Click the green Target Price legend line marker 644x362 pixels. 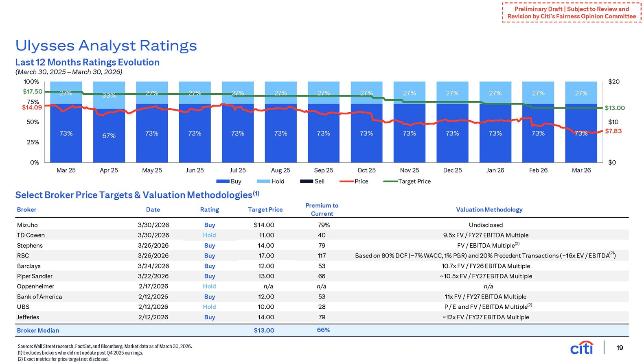pos(390,181)
